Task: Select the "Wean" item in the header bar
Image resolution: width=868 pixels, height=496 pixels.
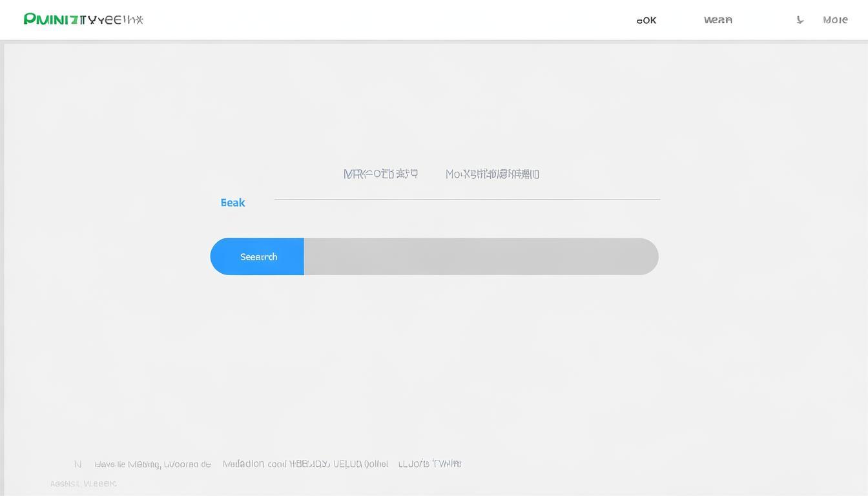Action: click(x=718, y=19)
